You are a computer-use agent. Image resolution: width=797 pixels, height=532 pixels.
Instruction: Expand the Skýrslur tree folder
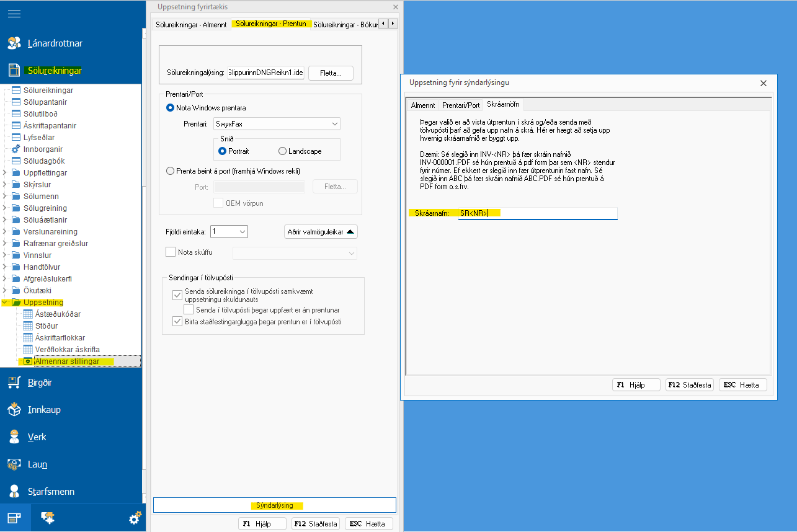[6, 185]
